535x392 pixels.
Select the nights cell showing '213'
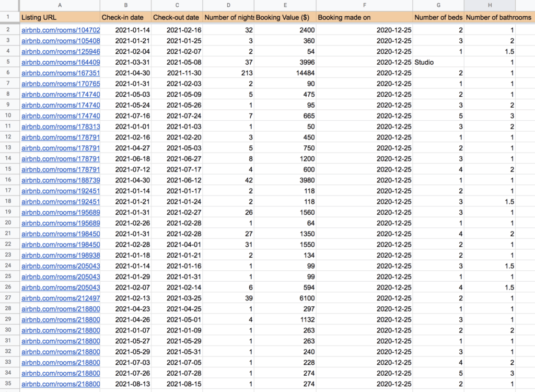click(229, 73)
